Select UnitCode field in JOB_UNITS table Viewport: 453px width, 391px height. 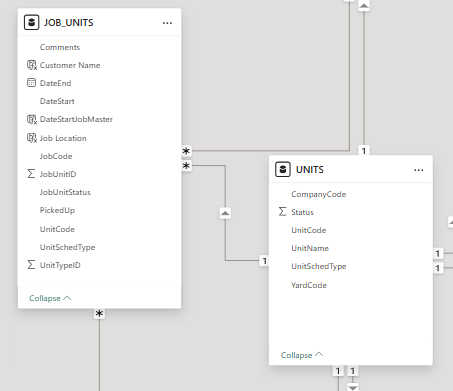[x=57, y=229]
